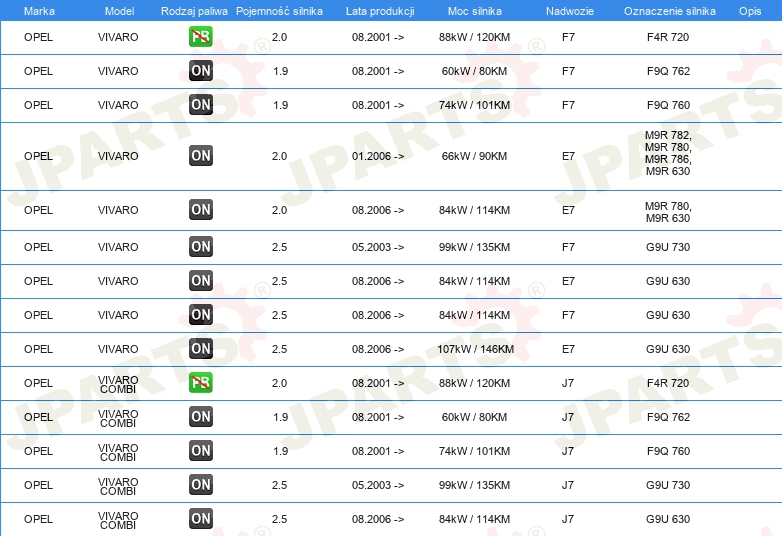Viewport: 782px width, 536px height.
Task: Click the ON diesel icon in the G9U 730 F7 row
Action: (200, 246)
